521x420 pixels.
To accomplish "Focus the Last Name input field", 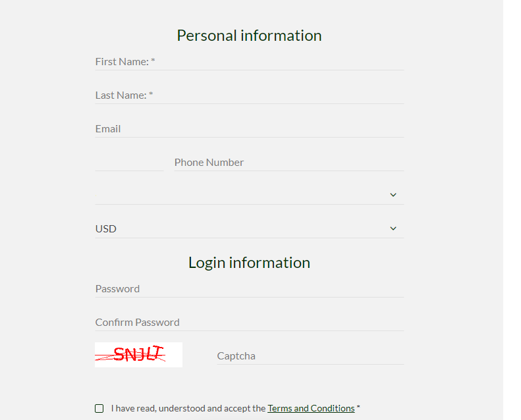I will point(250,95).
